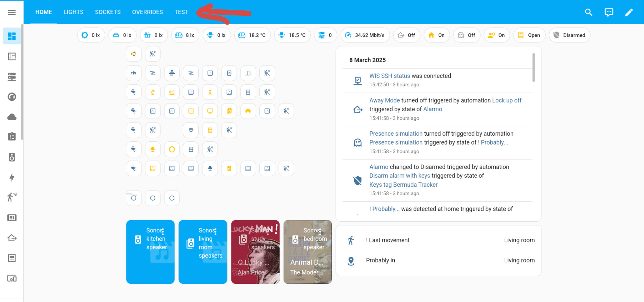
Task: Open the Sonos bedroom speaker media card
Action: (308, 252)
